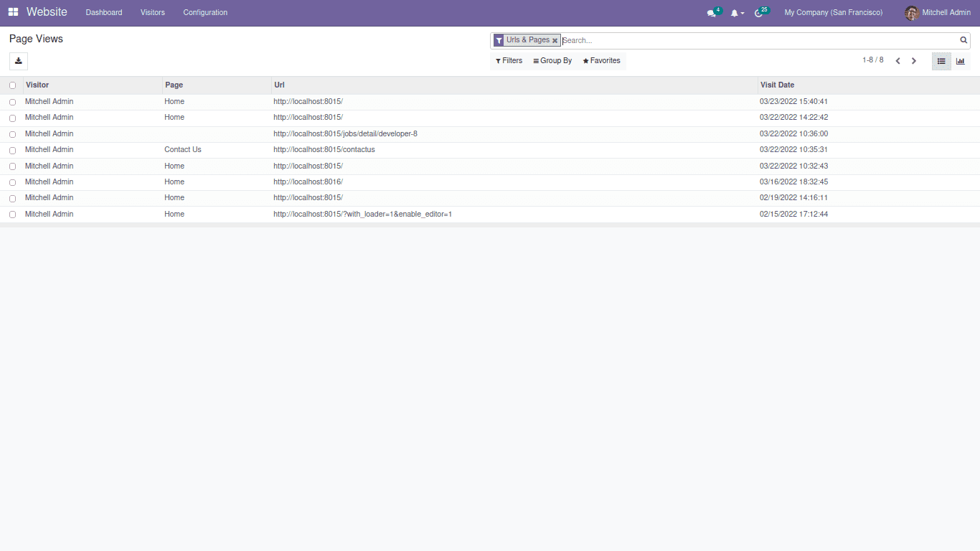Open the Visitors menu

point(152,12)
